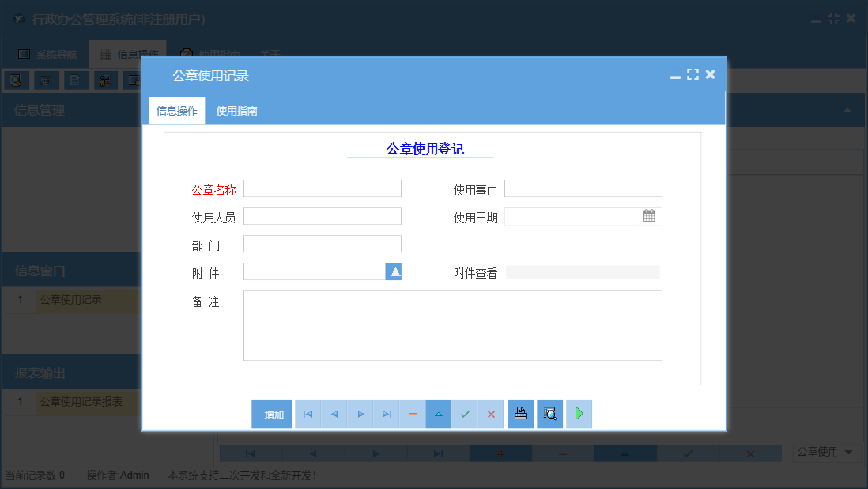Image resolution: width=868 pixels, height=489 pixels.
Task: Go to the last record navigation icon
Action: pyautogui.click(x=386, y=414)
